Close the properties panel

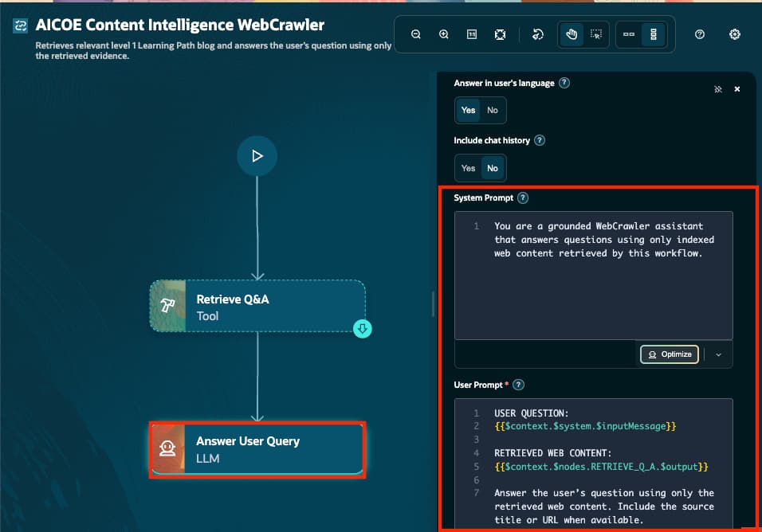coord(737,89)
